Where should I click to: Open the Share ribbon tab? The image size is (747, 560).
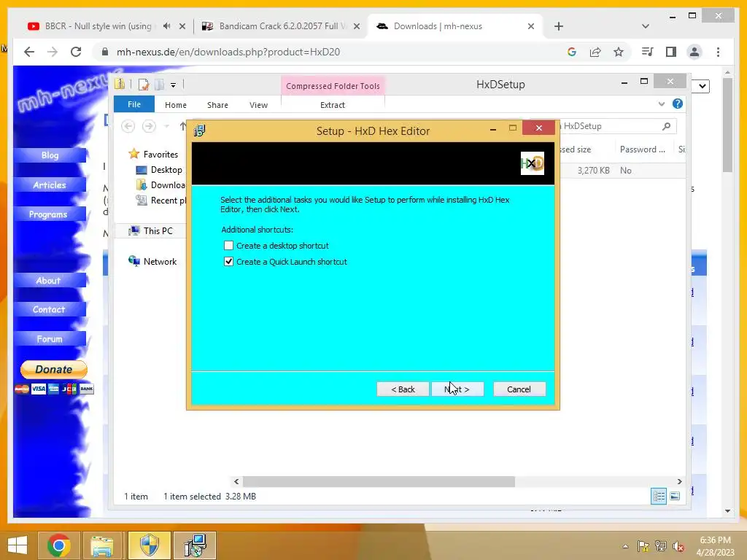tap(217, 105)
